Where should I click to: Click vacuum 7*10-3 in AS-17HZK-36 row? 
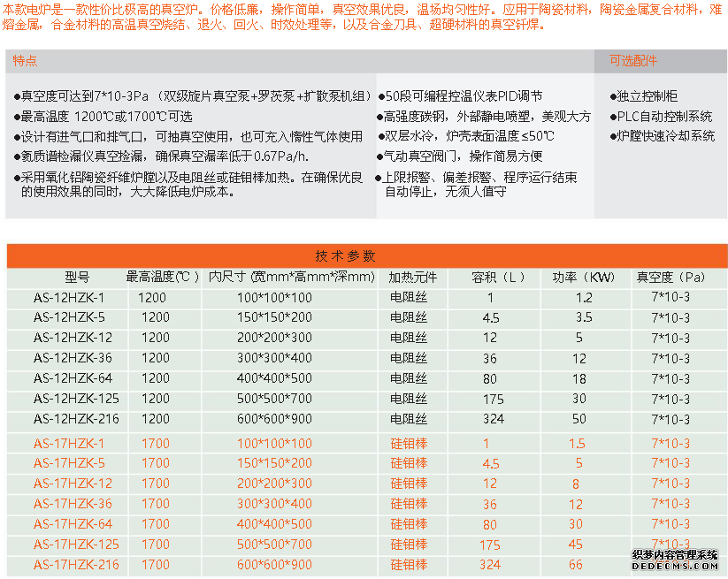[671, 503]
